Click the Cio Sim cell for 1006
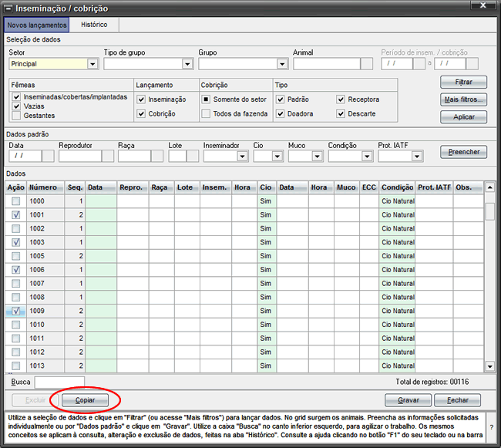The image size is (501, 448). tap(267, 270)
